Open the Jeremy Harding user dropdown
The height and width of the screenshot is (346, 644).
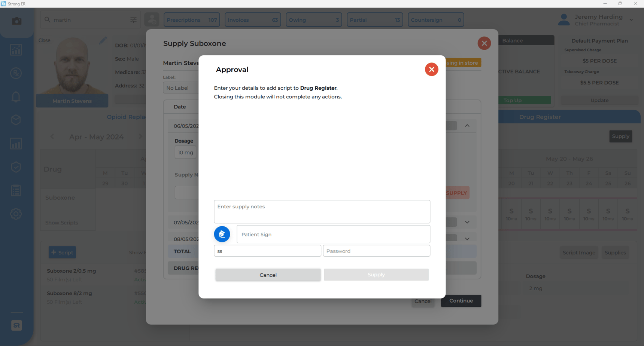pyautogui.click(x=631, y=20)
